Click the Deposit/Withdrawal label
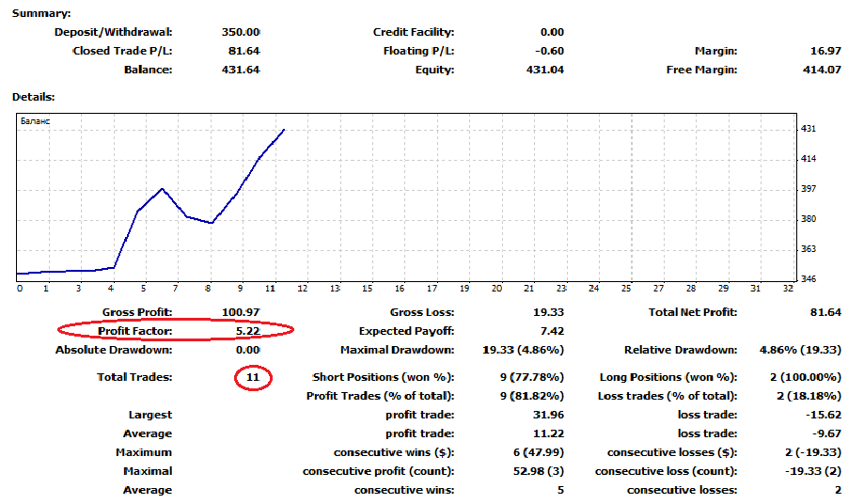The image size is (864, 504). [x=113, y=32]
